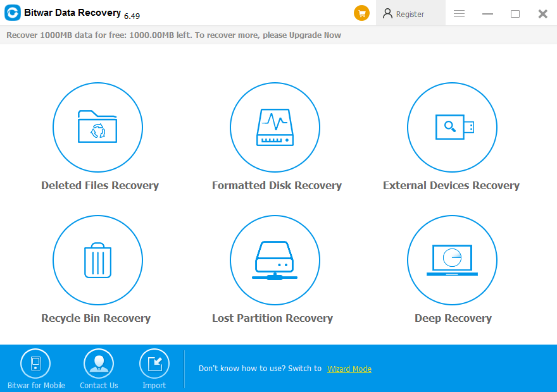Click the Deep Recovery label
The width and height of the screenshot is (557, 392).
pos(453,318)
